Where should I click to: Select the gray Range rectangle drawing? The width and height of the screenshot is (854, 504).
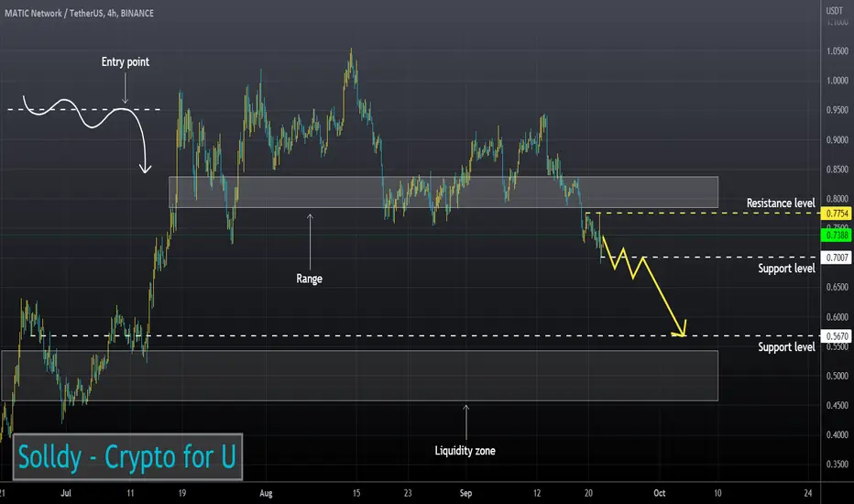tap(443, 192)
